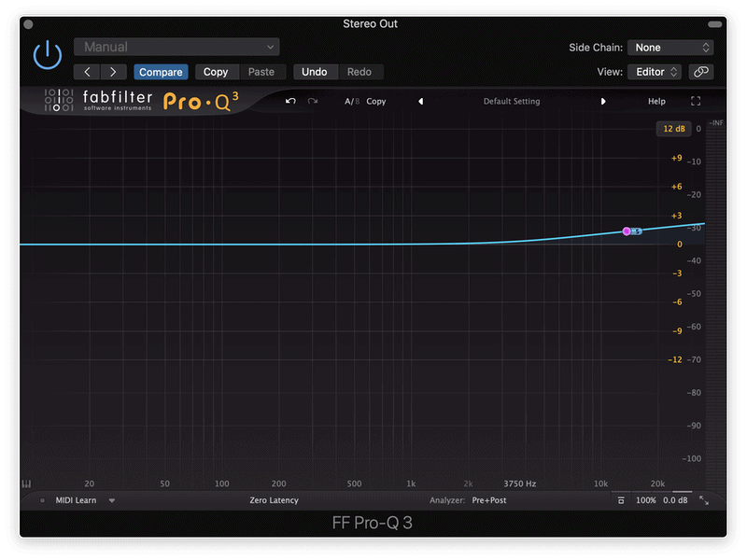This screenshot has height=560, width=747.
Task: Select the pink EQ band dot
Action: tap(627, 231)
